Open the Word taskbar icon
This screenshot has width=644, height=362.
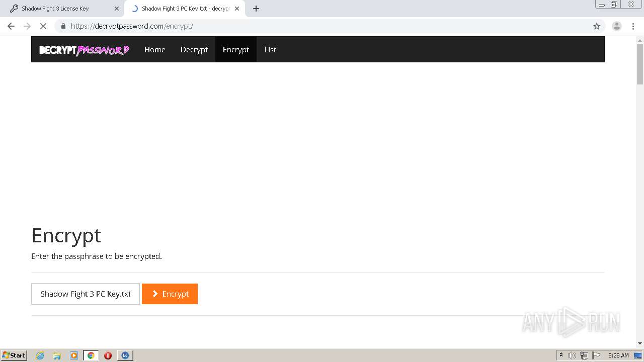[x=125, y=355]
